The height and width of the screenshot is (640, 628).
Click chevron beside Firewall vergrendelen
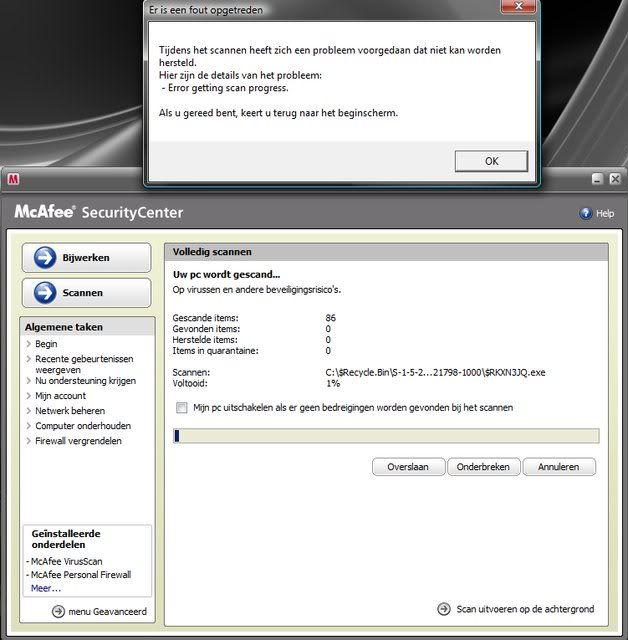click(x=29, y=441)
